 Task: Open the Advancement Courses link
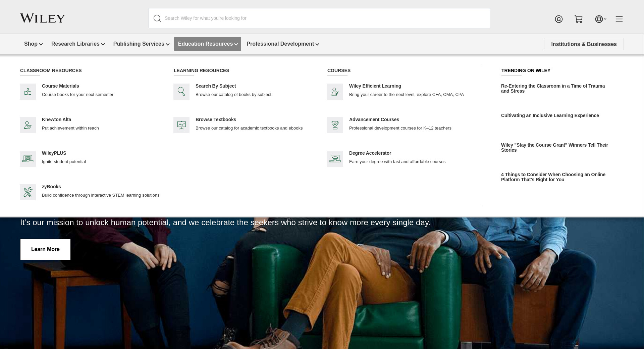click(374, 119)
